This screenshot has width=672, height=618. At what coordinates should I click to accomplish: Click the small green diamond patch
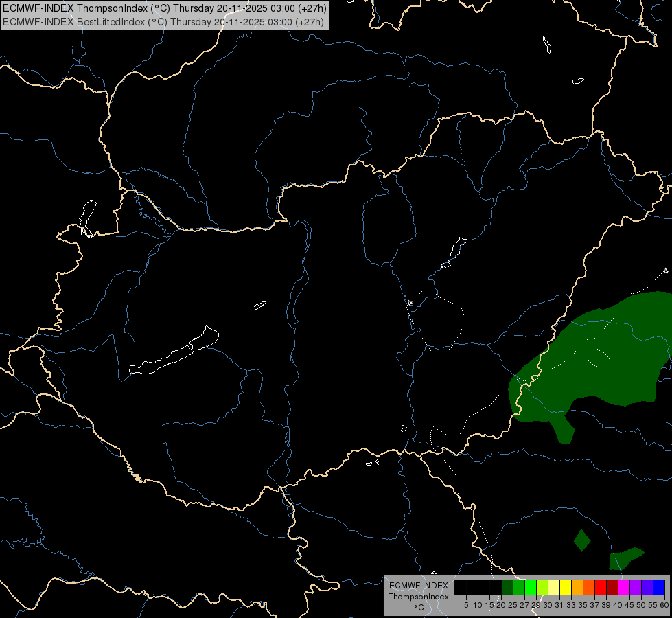(582, 540)
